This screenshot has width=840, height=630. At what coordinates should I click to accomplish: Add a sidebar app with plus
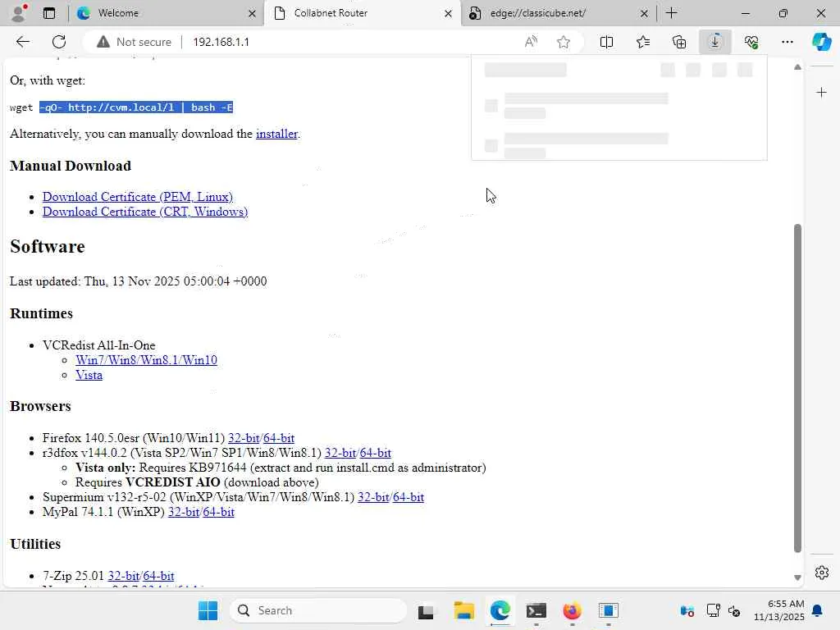coord(821,93)
